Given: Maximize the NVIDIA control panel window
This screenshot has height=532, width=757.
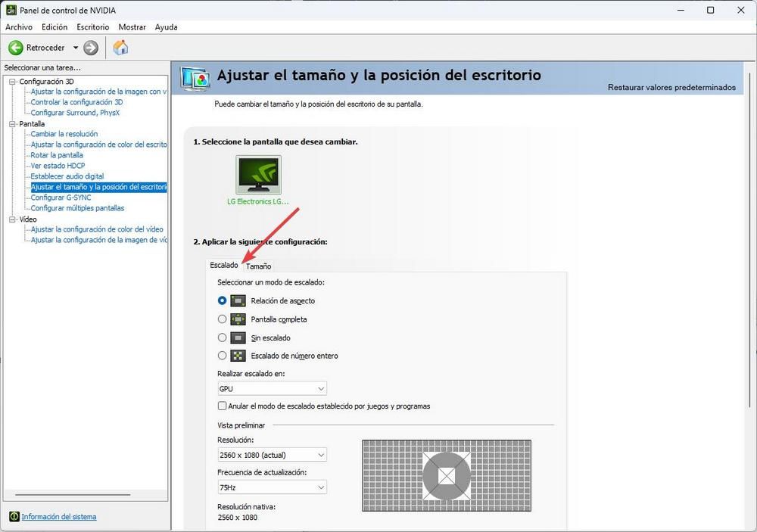Looking at the screenshot, I should [710, 10].
